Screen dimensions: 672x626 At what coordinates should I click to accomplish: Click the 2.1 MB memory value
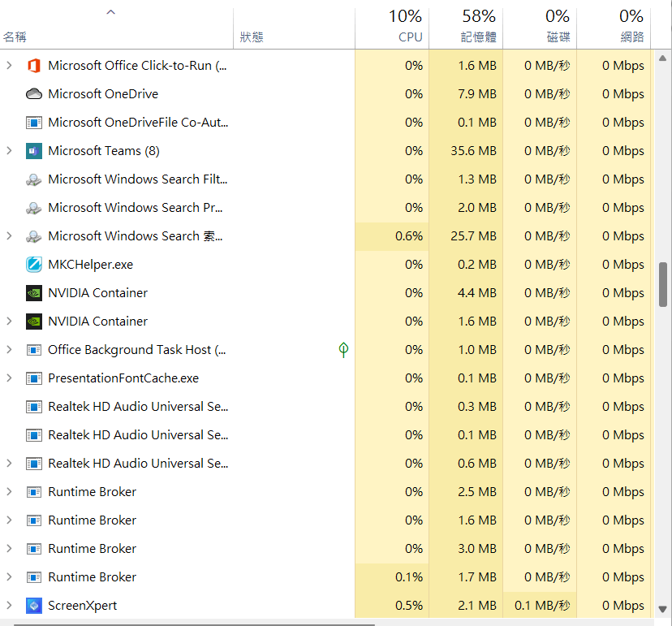(477, 606)
